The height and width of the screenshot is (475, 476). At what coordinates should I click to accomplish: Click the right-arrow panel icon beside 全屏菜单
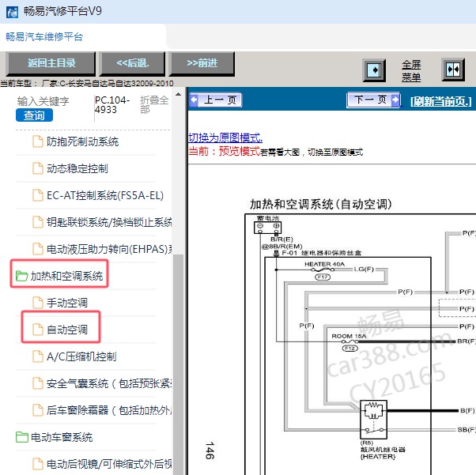(374, 70)
